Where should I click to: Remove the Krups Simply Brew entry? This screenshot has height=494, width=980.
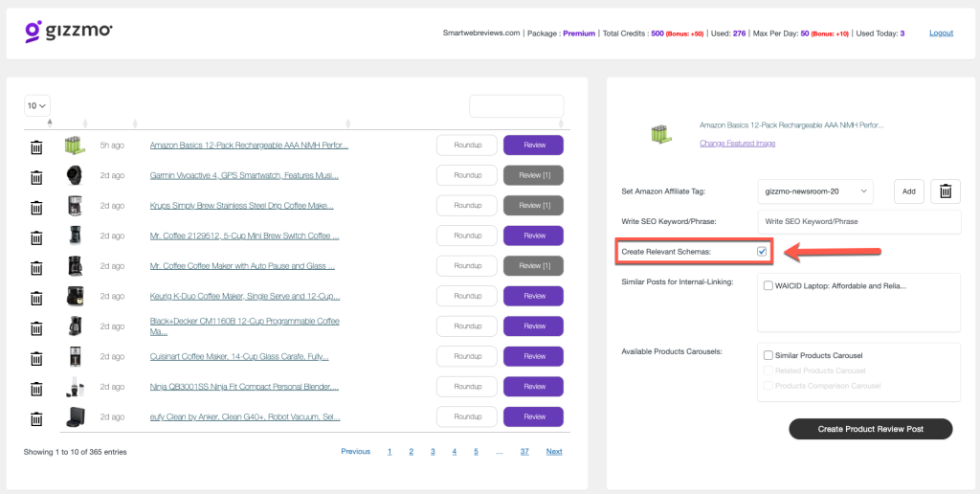click(36, 207)
